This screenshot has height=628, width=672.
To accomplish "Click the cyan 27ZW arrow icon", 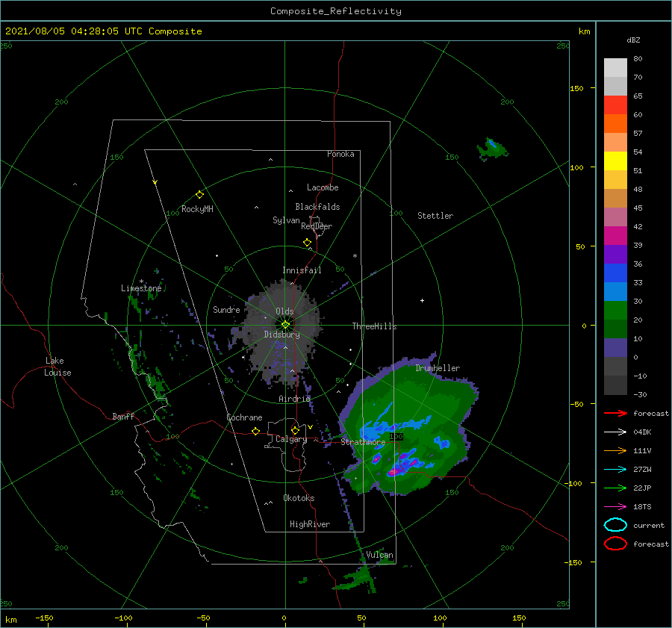I will [x=615, y=470].
